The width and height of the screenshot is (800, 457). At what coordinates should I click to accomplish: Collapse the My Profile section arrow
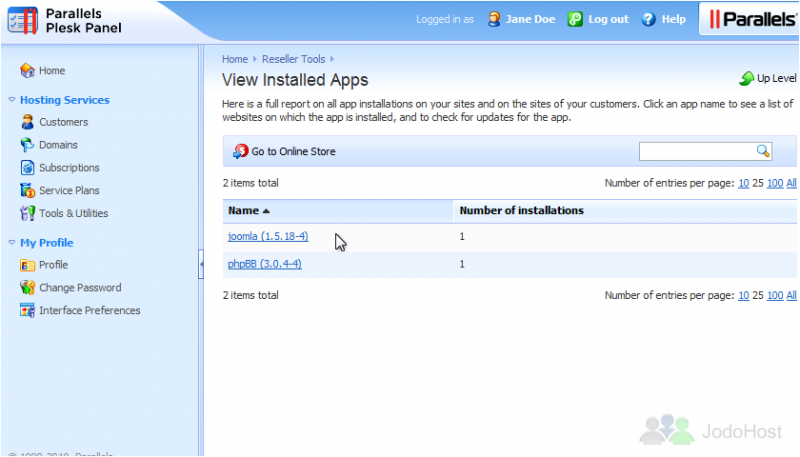point(12,243)
